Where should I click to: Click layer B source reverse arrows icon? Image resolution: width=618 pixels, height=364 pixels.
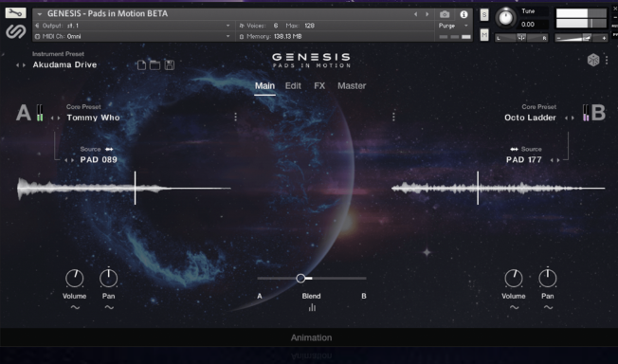click(x=515, y=149)
